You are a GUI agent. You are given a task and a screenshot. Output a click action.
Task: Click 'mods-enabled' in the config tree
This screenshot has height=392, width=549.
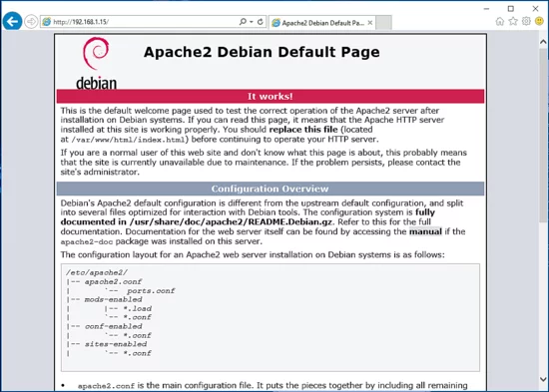[x=114, y=299]
